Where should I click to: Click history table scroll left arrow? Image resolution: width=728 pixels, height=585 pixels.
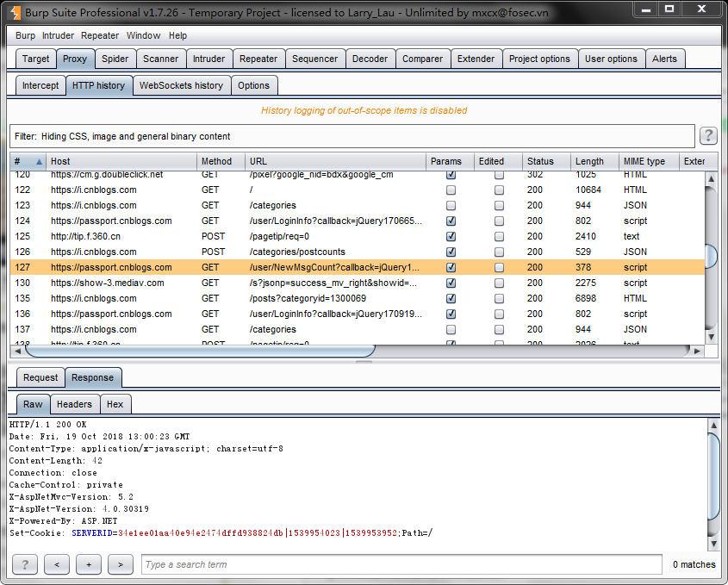[x=17, y=351]
